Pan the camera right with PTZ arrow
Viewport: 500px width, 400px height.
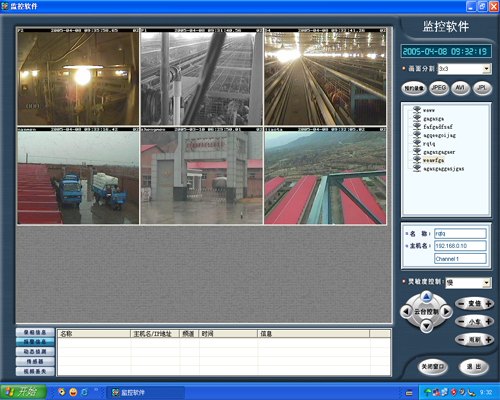click(x=446, y=312)
